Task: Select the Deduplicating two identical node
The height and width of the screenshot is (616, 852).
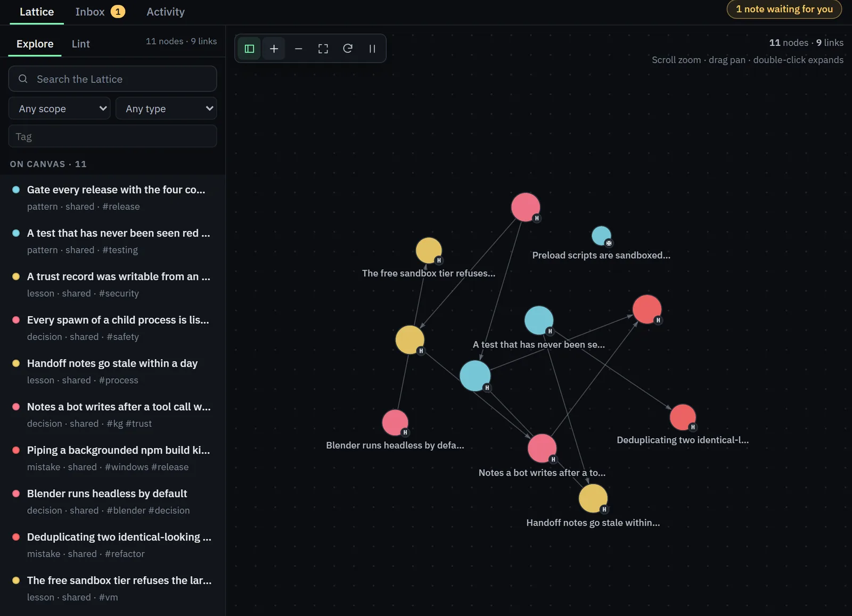Action: 683,417
